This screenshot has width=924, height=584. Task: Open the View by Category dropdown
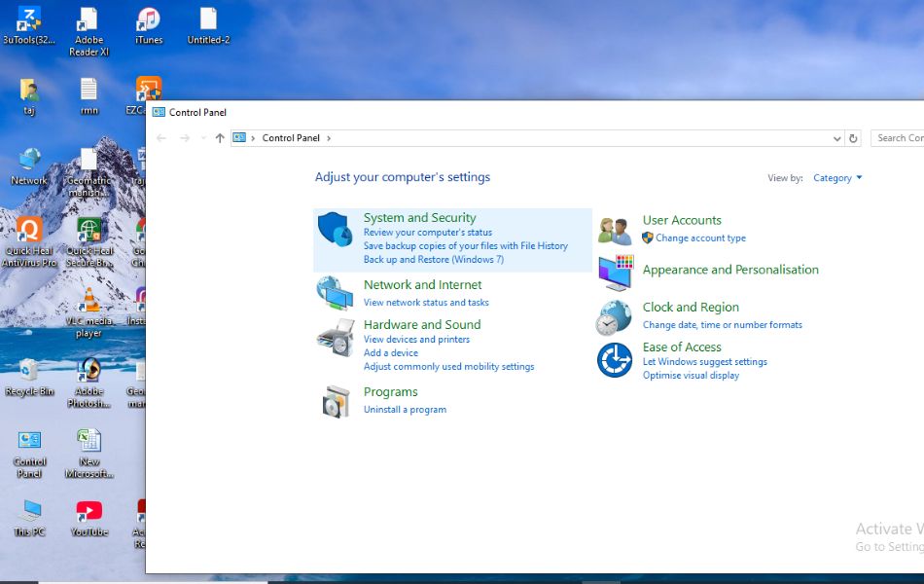pos(837,177)
